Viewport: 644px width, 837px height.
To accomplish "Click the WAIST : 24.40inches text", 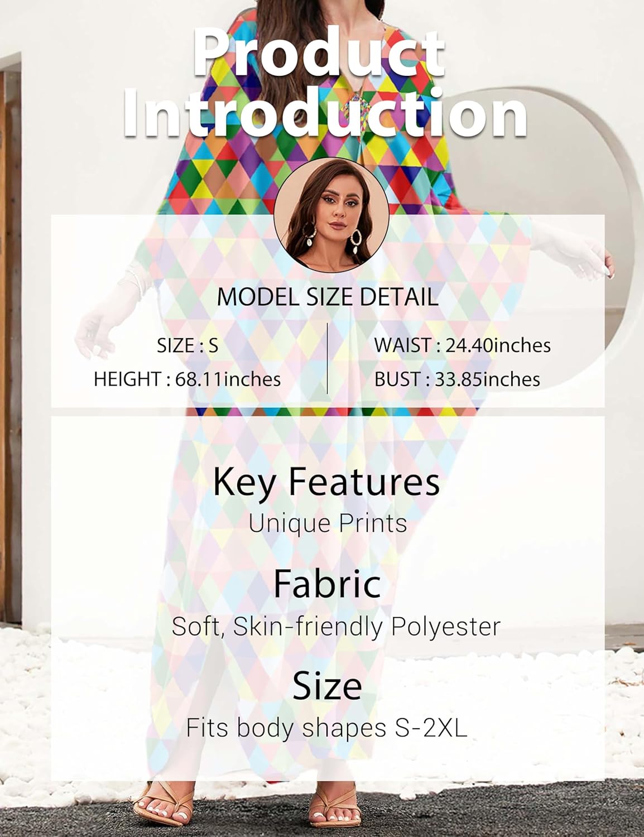I will pyautogui.click(x=463, y=345).
